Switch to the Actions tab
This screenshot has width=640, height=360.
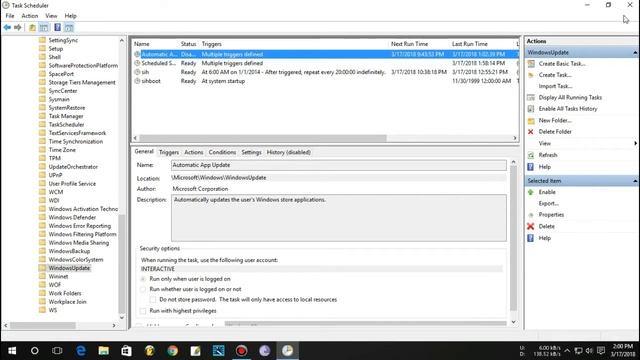[x=193, y=152]
